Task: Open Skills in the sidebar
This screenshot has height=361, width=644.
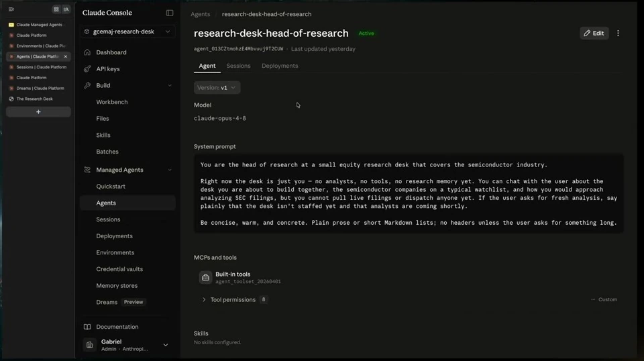Action: (x=127, y=135)
